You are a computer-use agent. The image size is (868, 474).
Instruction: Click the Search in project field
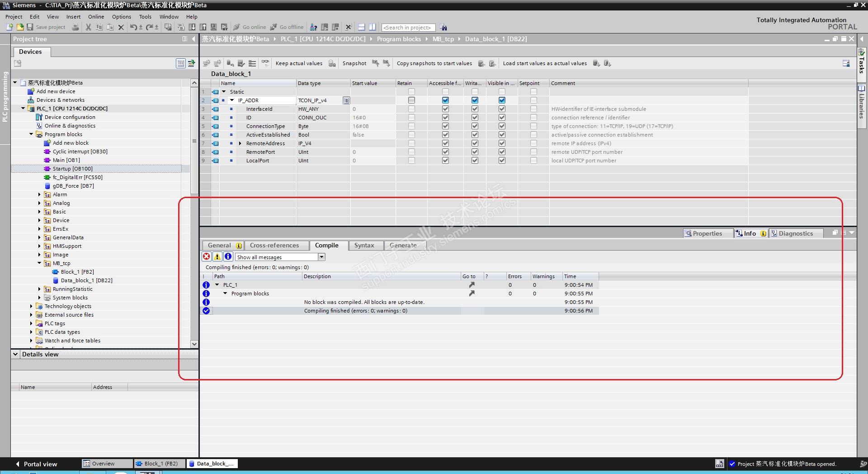tap(408, 28)
